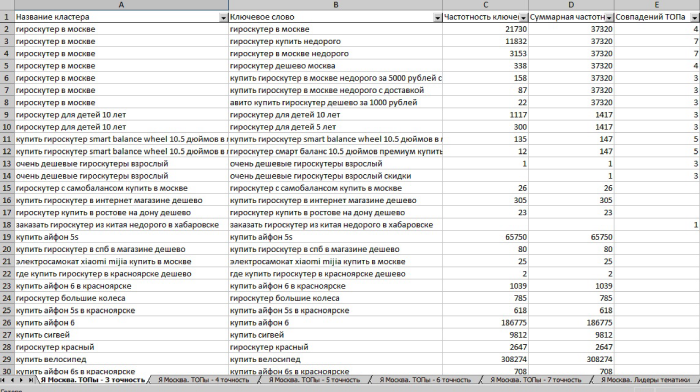Select column E header

(x=657, y=5)
